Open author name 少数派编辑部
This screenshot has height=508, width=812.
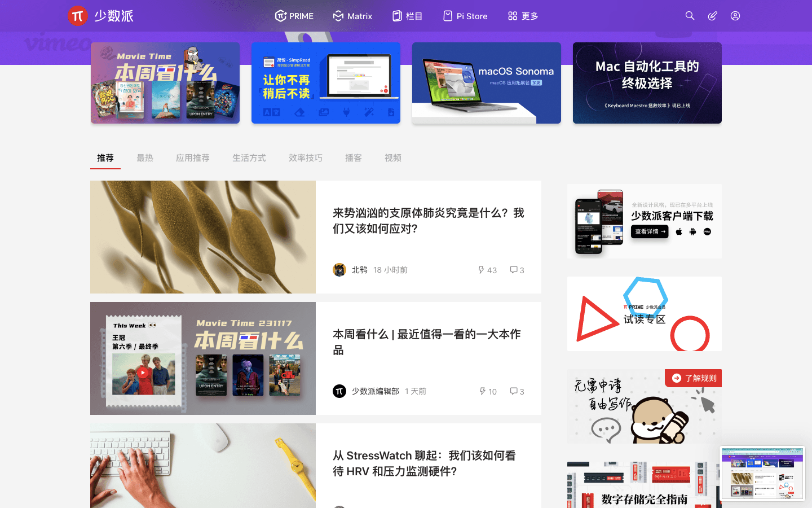pos(376,391)
